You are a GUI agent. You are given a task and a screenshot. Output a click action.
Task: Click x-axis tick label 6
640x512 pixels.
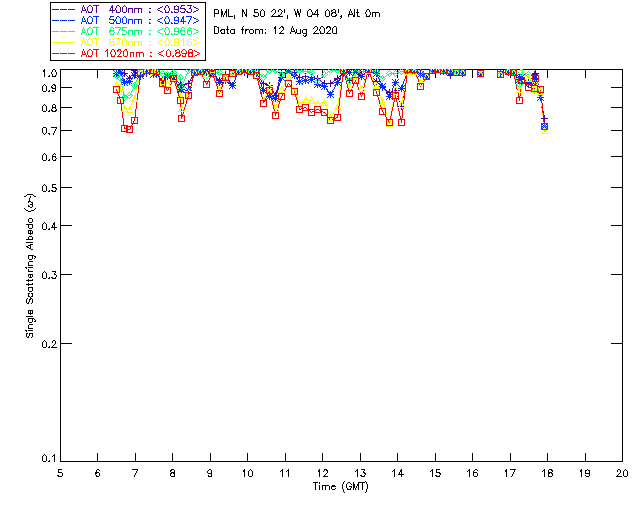(x=98, y=474)
